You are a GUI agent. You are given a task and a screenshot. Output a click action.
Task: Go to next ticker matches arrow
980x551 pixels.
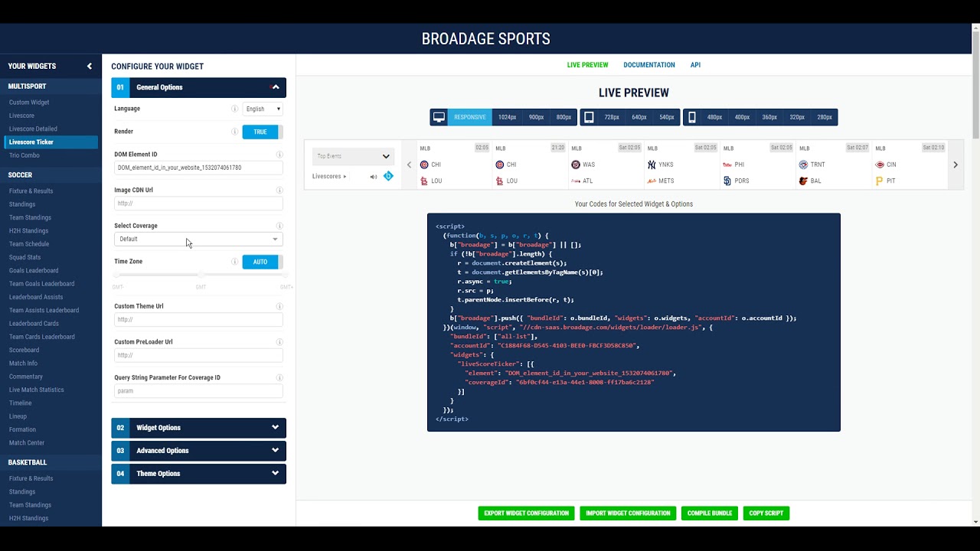pyautogui.click(x=955, y=165)
